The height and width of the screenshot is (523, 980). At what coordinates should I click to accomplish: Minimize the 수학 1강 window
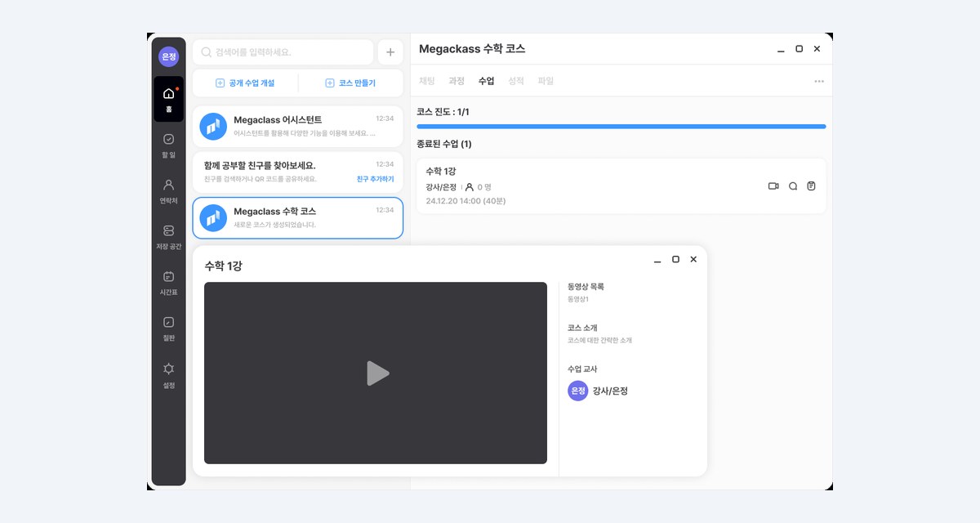click(x=657, y=260)
